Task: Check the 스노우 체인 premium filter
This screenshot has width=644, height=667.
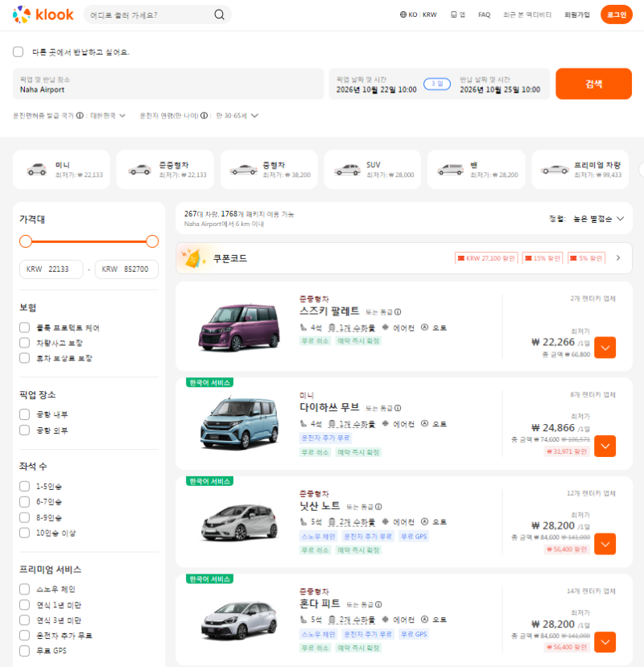Action: tap(25, 589)
